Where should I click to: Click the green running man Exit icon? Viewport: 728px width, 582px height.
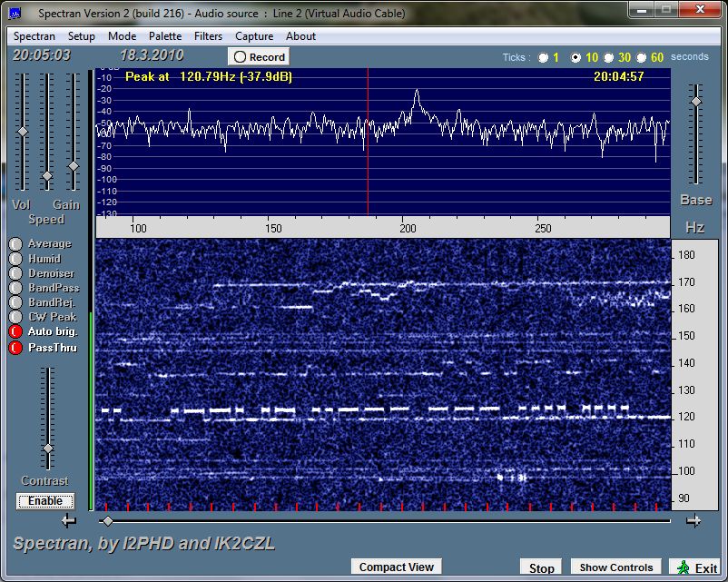[682, 567]
